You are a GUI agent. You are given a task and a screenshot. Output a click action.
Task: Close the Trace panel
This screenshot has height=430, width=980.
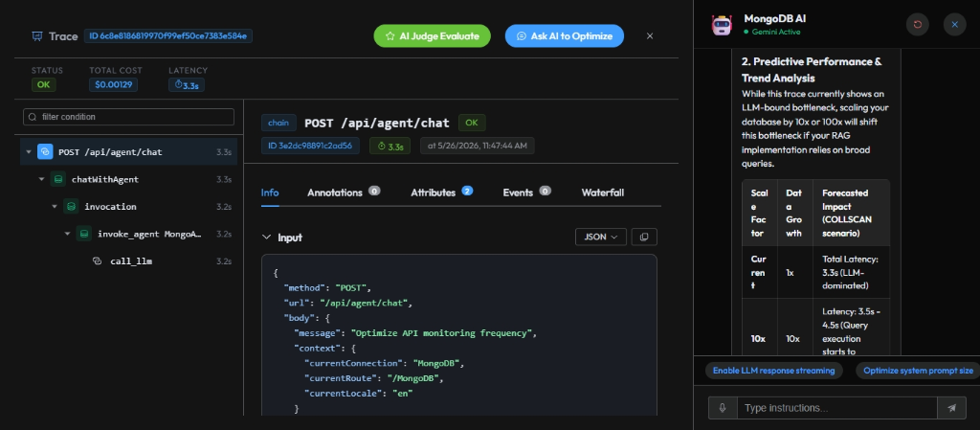point(650,36)
